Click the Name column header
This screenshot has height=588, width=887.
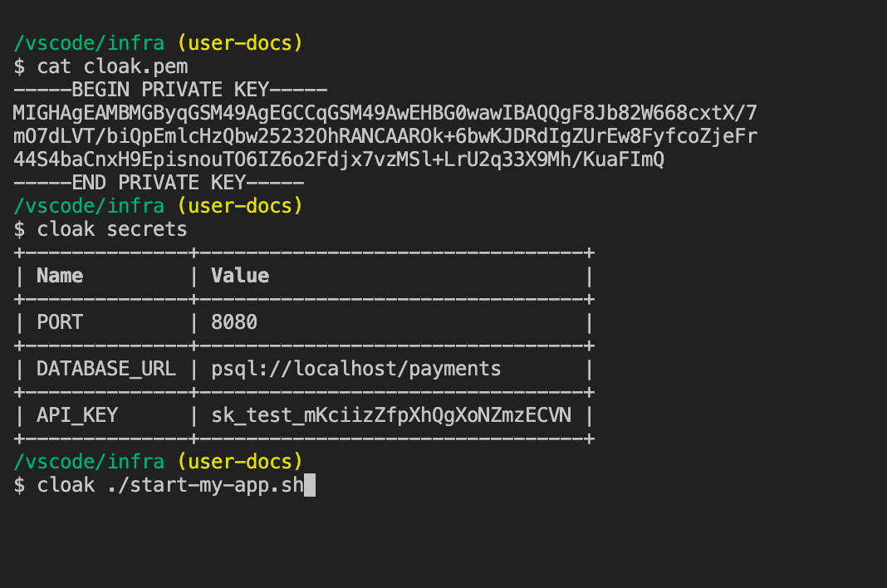[x=60, y=276]
